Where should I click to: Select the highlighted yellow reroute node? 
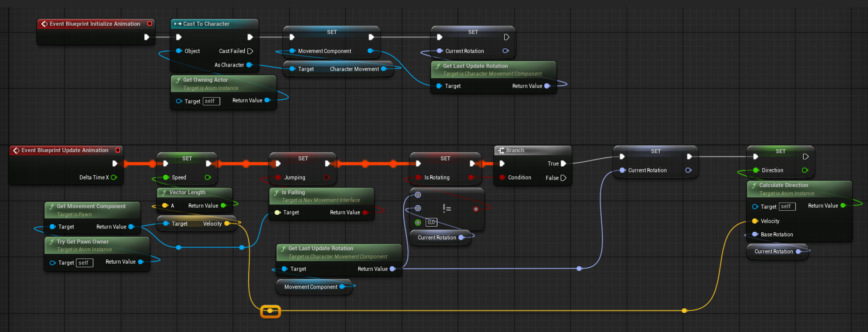point(270,311)
